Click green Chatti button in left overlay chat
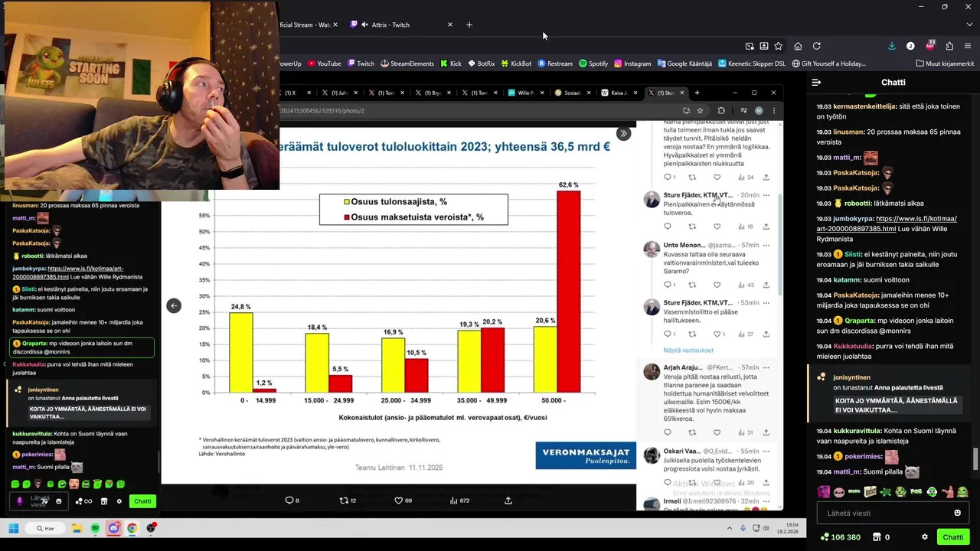This screenshot has width=980, height=551. 142,501
